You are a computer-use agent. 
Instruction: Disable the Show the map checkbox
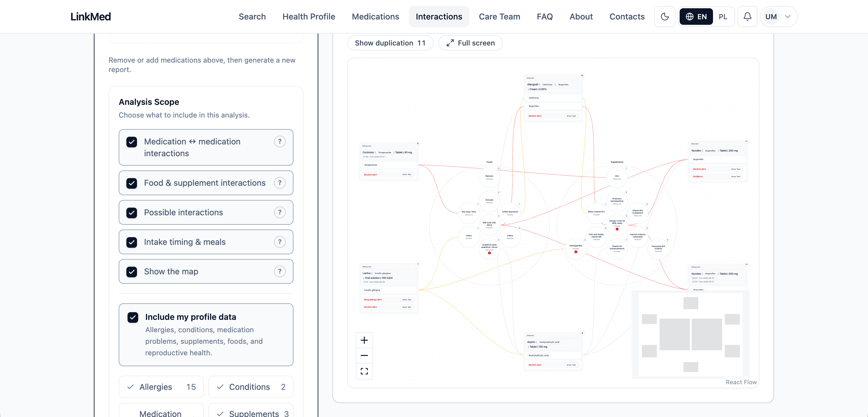132,272
